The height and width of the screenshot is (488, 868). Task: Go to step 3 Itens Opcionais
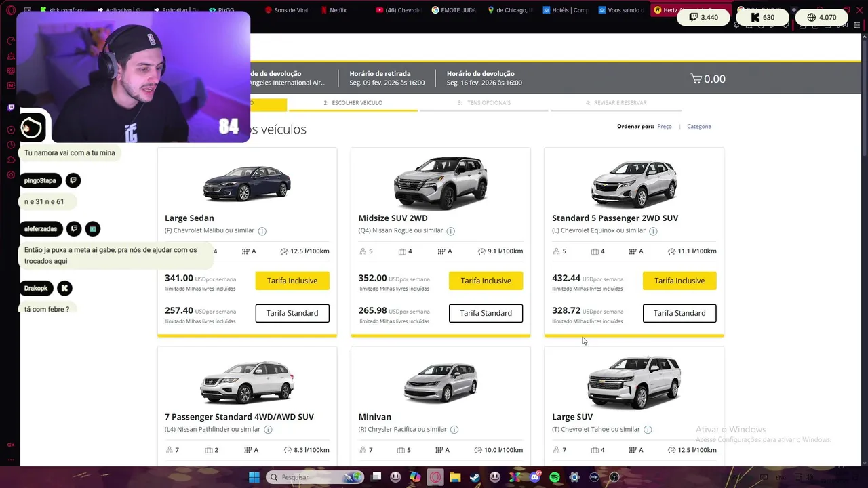pos(484,103)
